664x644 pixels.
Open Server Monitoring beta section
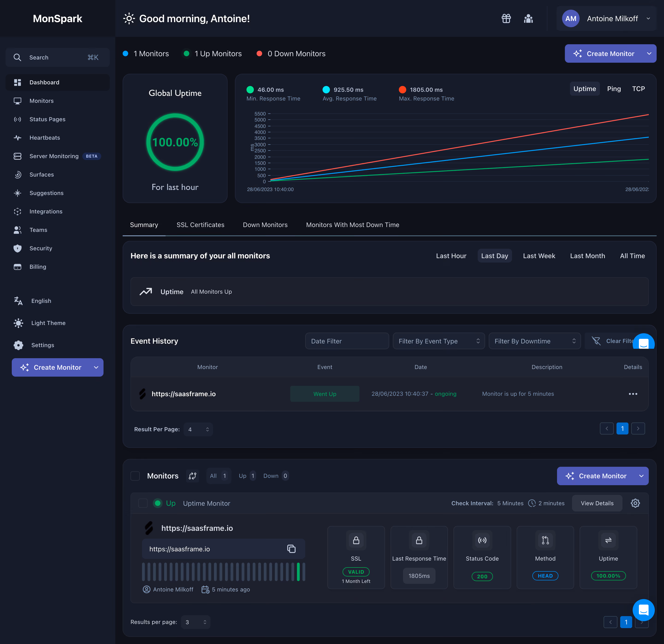[x=58, y=156]
